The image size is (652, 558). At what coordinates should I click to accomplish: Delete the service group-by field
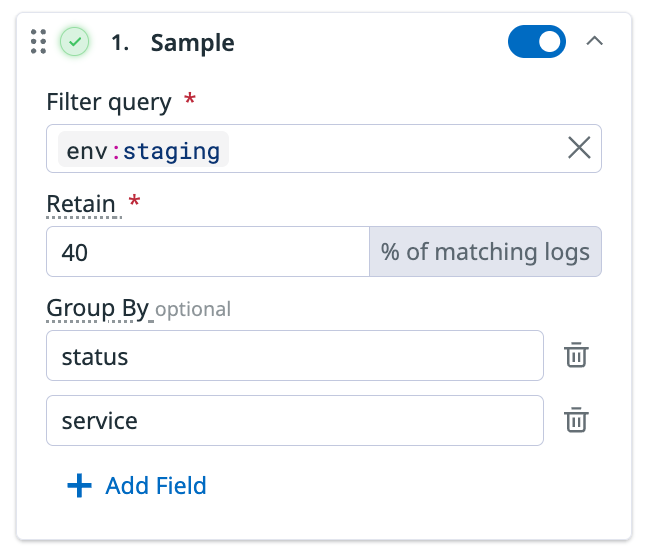coord(576,421)
